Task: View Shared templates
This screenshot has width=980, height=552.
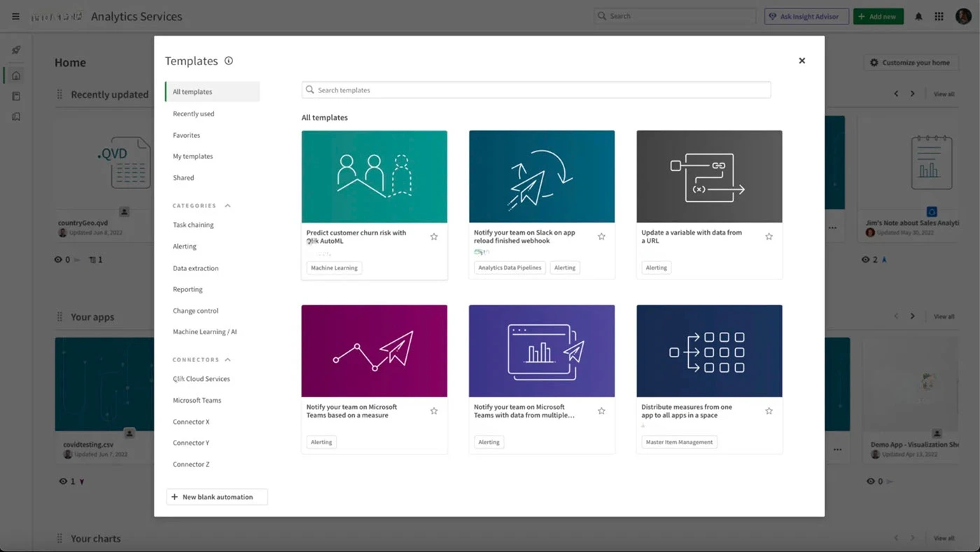Action: click(183, 178)
